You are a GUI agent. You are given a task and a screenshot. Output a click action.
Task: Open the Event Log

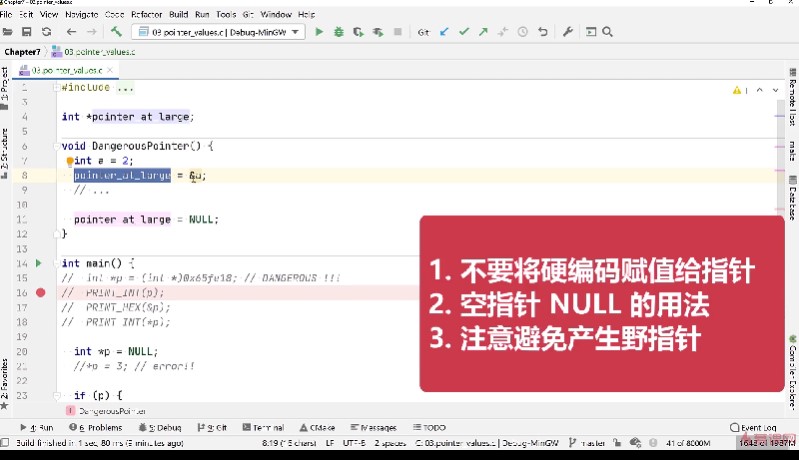click(x=754, y=427)
